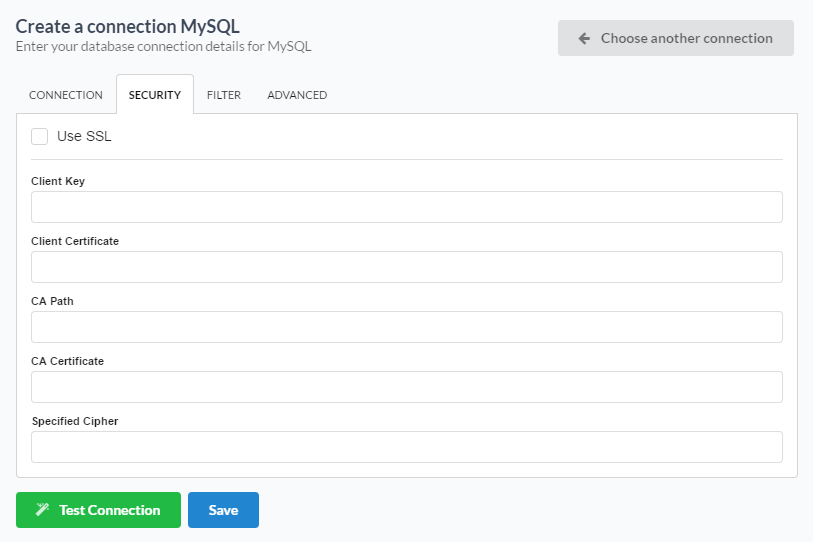The width and height of the screenshot is (813, 542).
Task: Open the FILTER tab
Action: [x=224, y=95]
